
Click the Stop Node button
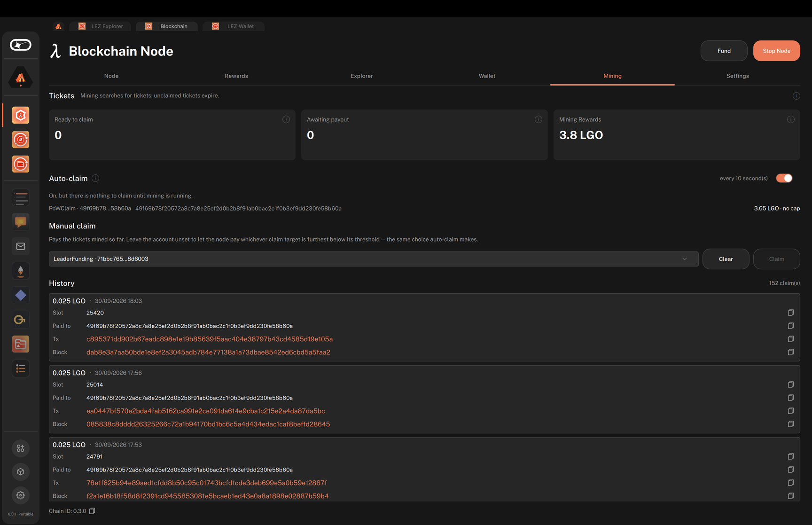click(777, 51)
